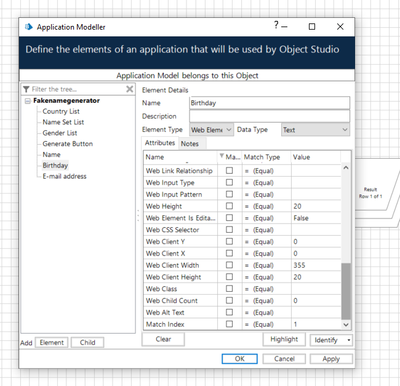Select the Name element in tree

tap(51, 155)
